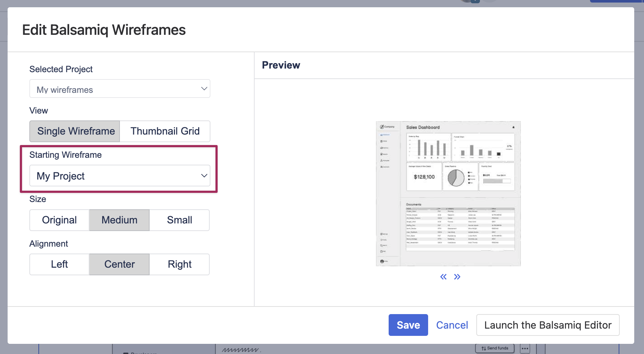Viewport: 644px width, 354px height.
Task: Click the Cancel link
Action: 452,325
